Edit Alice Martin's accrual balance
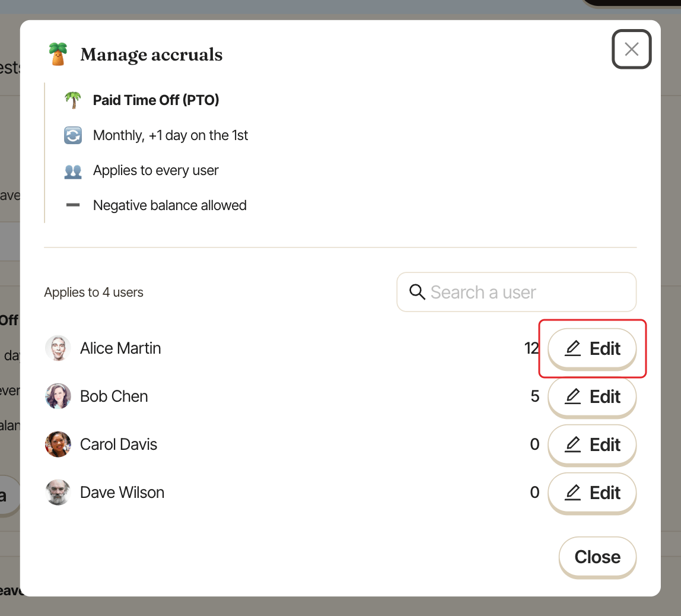This screenshot has height=616, width=681. 592,348
